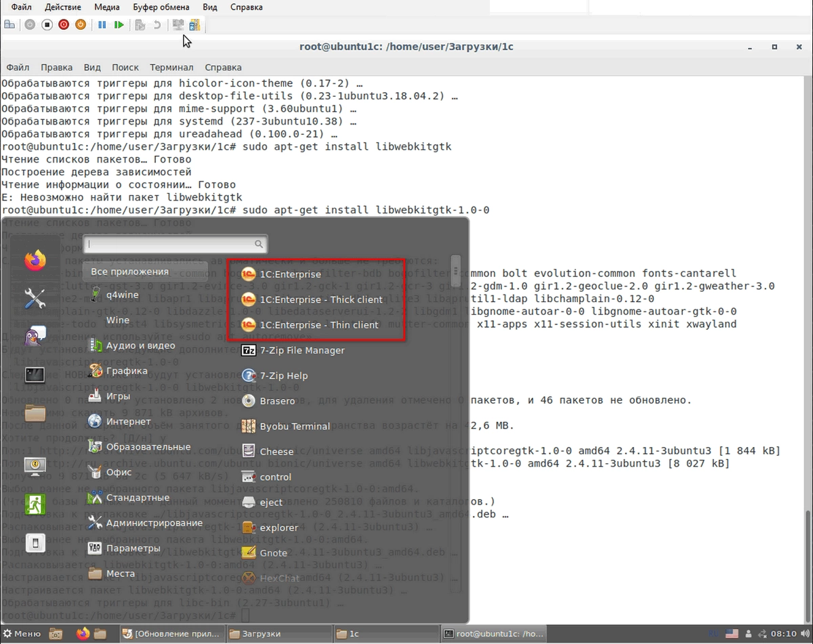Reset the VM with the green play icon
The image size is (813, 644).
pyautogui.click(x=119, y=24)
